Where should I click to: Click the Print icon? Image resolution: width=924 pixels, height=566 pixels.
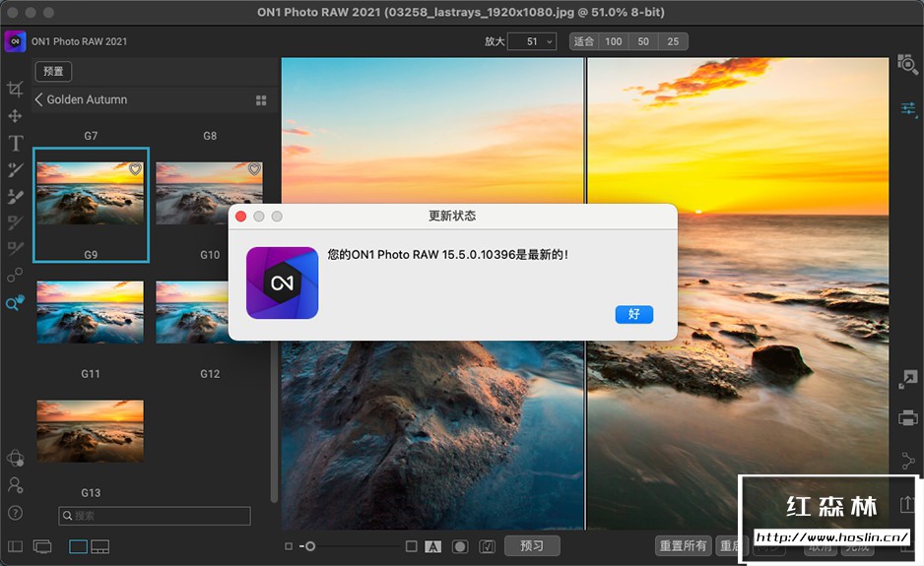(x=907, y=418)
